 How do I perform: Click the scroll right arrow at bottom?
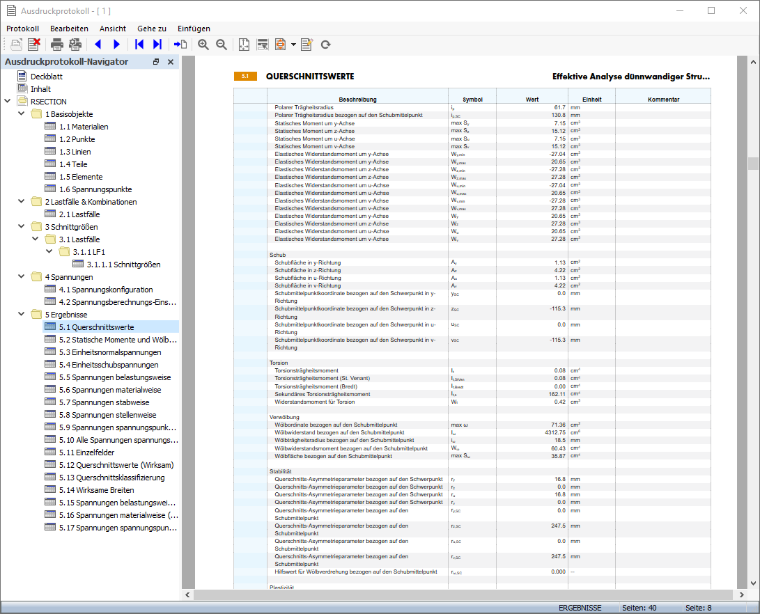(742, 595)
